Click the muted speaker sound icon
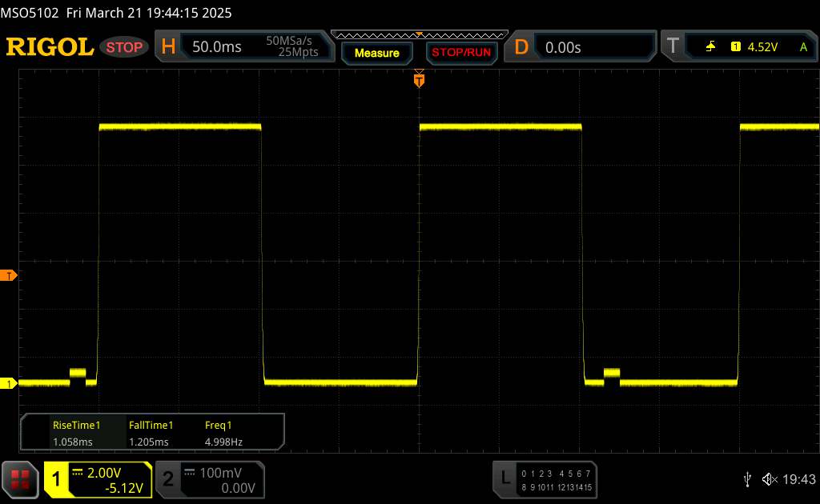The width and height of the screenshot is (820, 504). (x=769, y=479)
